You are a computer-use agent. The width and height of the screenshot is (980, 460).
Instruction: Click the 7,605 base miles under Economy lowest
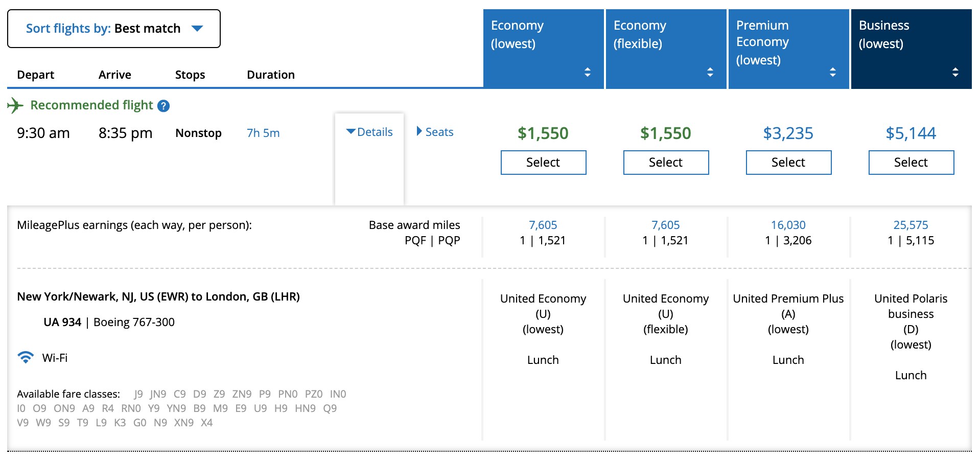543,225
